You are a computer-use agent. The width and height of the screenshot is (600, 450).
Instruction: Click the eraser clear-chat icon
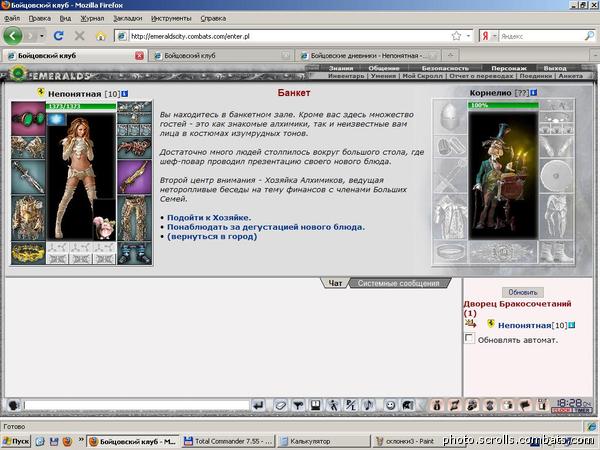[x=280, y=405]
